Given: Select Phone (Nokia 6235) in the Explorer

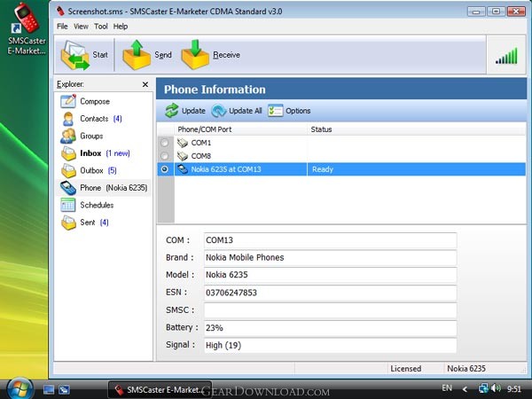Looking at the screenshot, I should 104,188.
